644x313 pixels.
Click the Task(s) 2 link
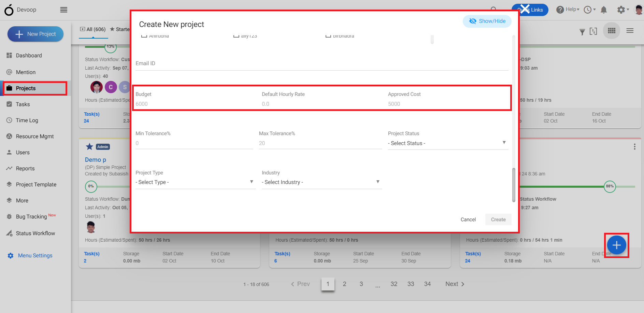(92, 257)
